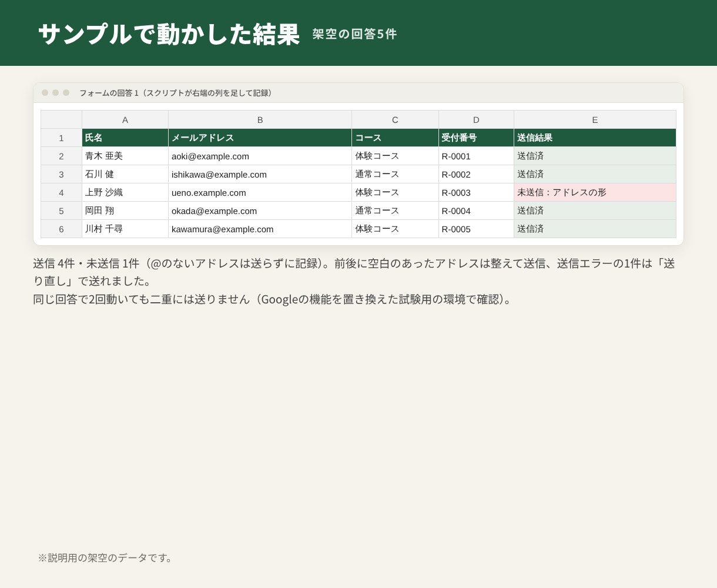
Task: Select the spreadsheet's top-left corner cell
Action: (x=62, y=119)
